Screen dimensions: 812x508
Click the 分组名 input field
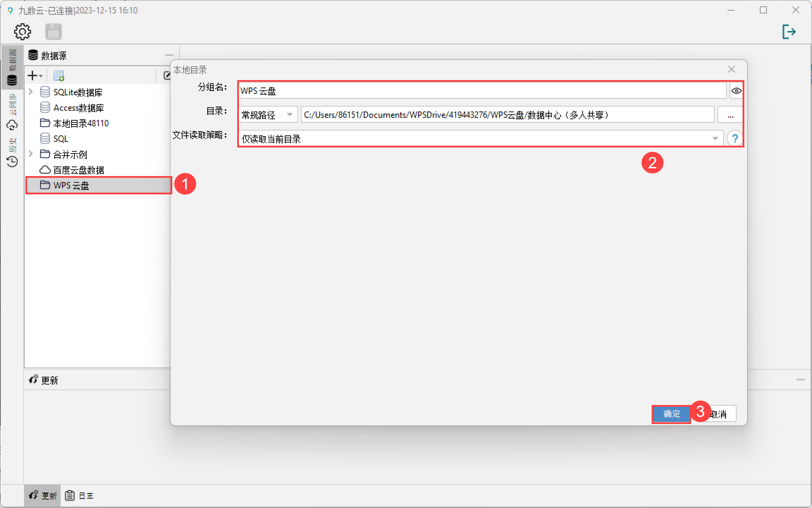[481, 91]
